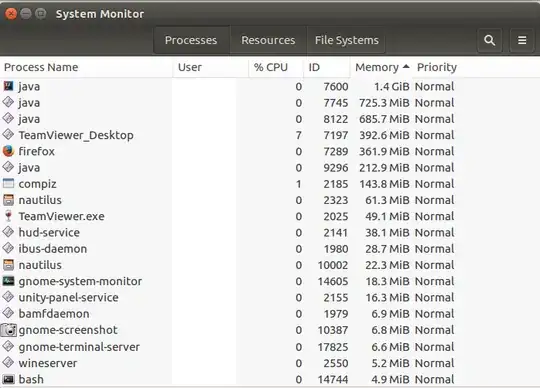
Task: Select the gnome-system-monitor process name
Action: click(x=80, y=282)
